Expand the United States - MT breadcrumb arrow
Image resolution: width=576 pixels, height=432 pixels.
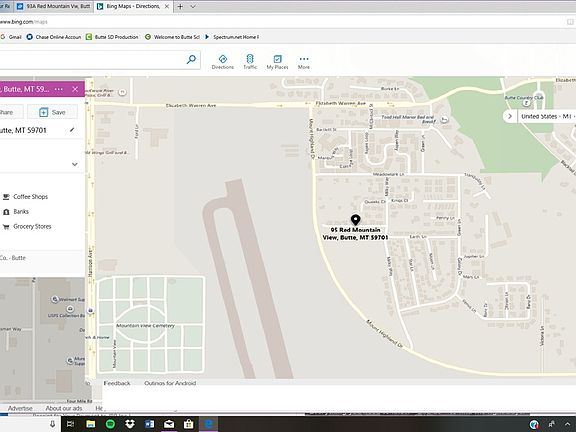510,116
